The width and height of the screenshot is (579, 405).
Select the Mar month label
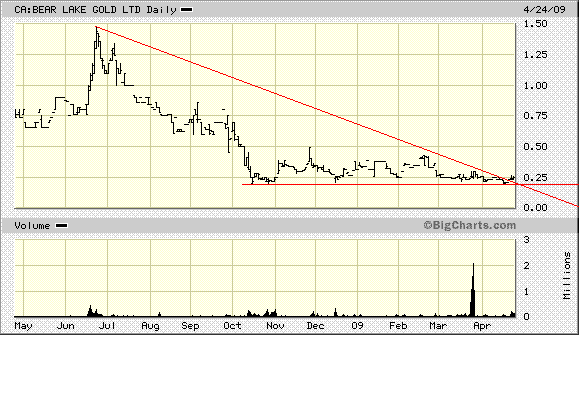(438, 326)
